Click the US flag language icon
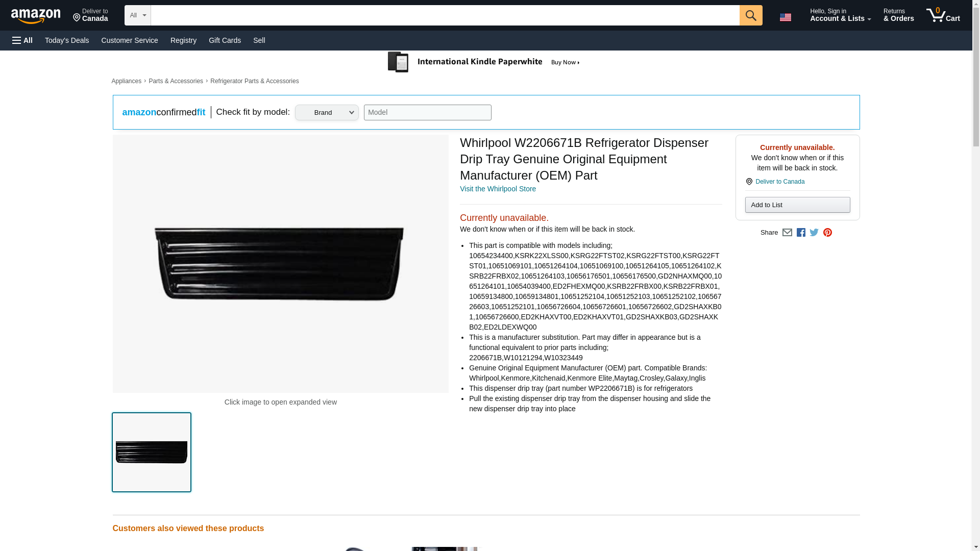 tap(785, 17)
